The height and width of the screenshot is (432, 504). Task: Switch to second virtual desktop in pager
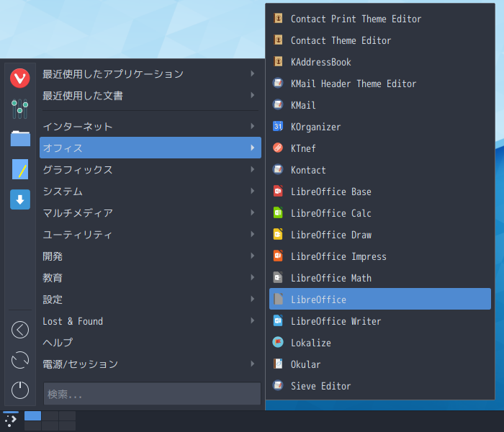pyautogui.click(x=50, y=415)
